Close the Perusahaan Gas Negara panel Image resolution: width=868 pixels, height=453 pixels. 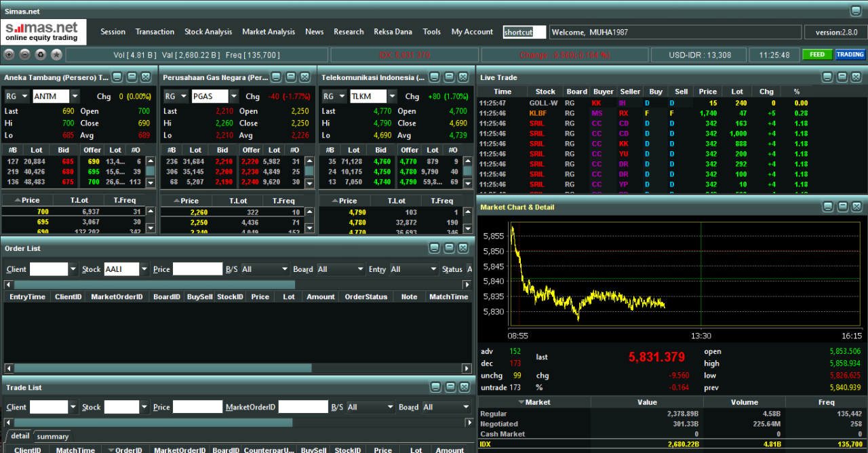(305, 77)
